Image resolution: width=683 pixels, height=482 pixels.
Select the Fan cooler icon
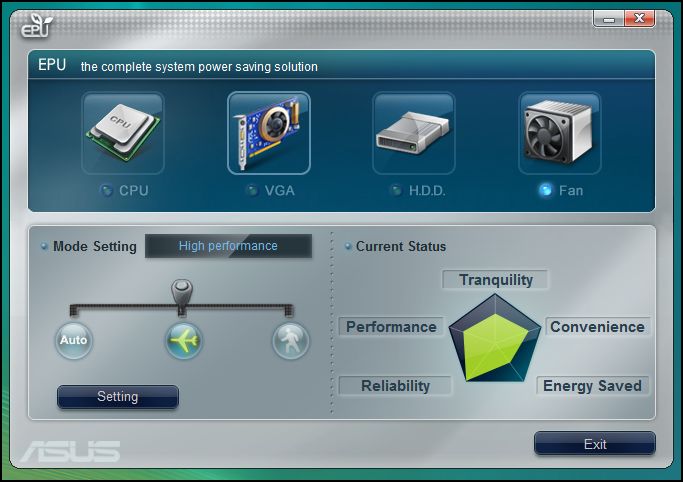[x=560, y=133]
